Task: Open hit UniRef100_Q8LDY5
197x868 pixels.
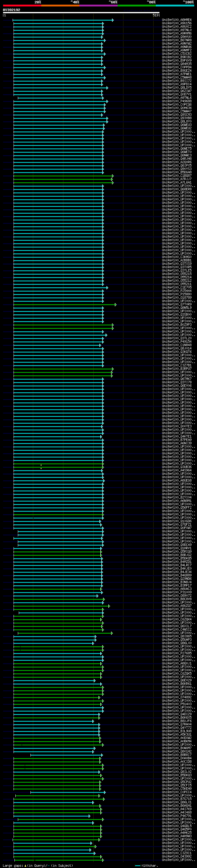Action: tap(177, 88)
